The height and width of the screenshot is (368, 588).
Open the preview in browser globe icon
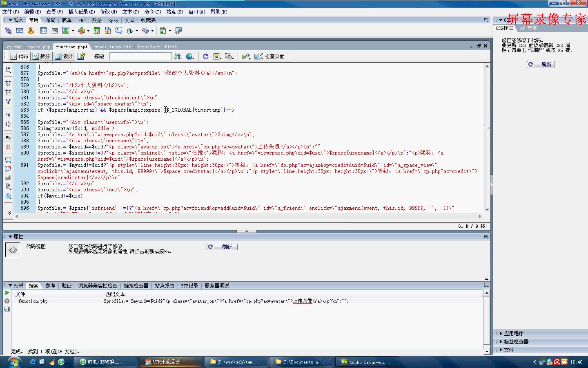(x=190, y=56)
